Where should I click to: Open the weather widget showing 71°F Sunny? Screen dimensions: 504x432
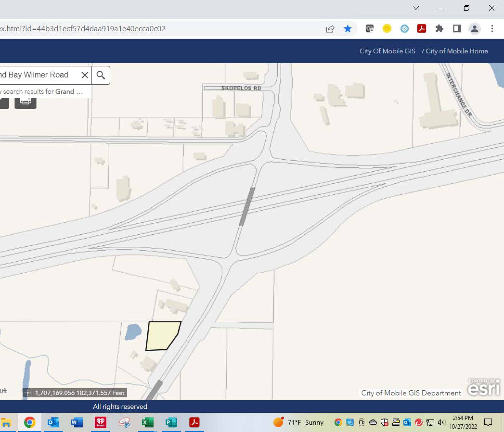299,422
